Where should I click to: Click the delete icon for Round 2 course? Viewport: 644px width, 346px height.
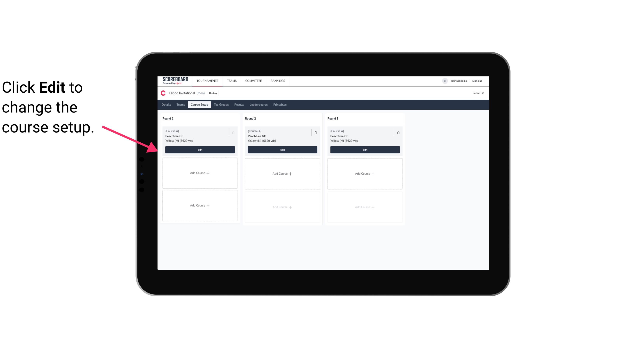(x=316, y=132)
